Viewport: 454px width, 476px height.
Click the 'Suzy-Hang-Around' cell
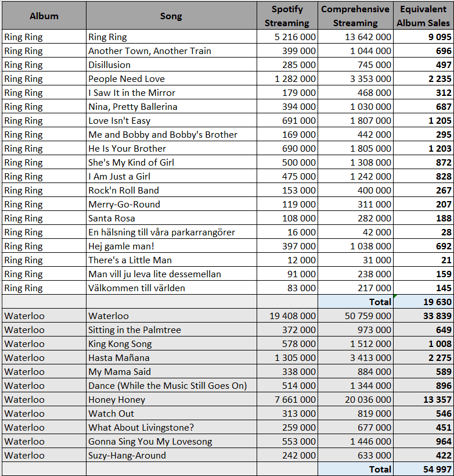[x=171, y=456]
